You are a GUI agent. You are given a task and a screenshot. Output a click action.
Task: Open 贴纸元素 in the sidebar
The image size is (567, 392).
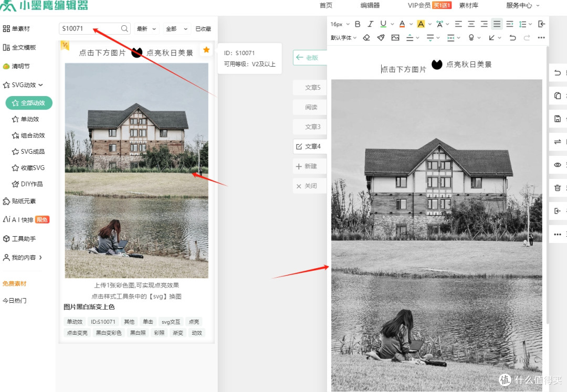(x=19, y=201)
